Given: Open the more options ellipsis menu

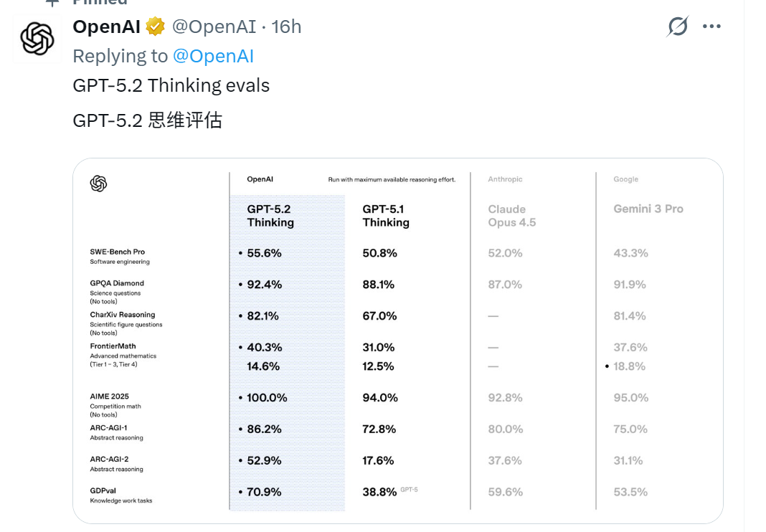Looking at the screenshot, I should pos(711,26).
